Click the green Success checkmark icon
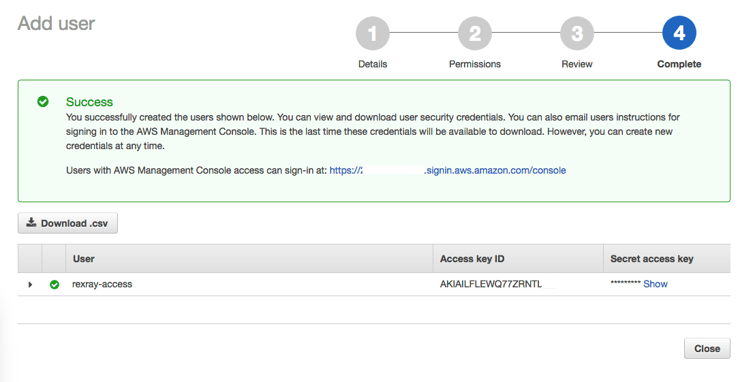Screen dimensions: 753x382 coord(43,101)
